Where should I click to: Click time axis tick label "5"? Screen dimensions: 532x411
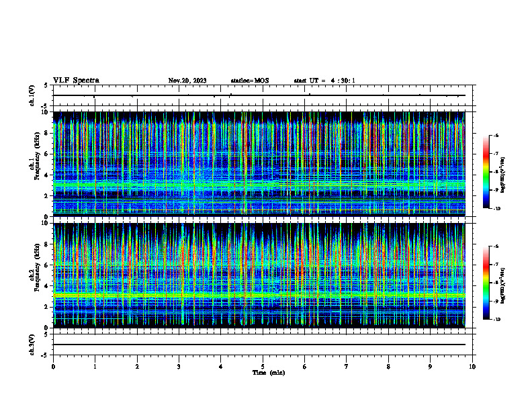coord(263,367)
